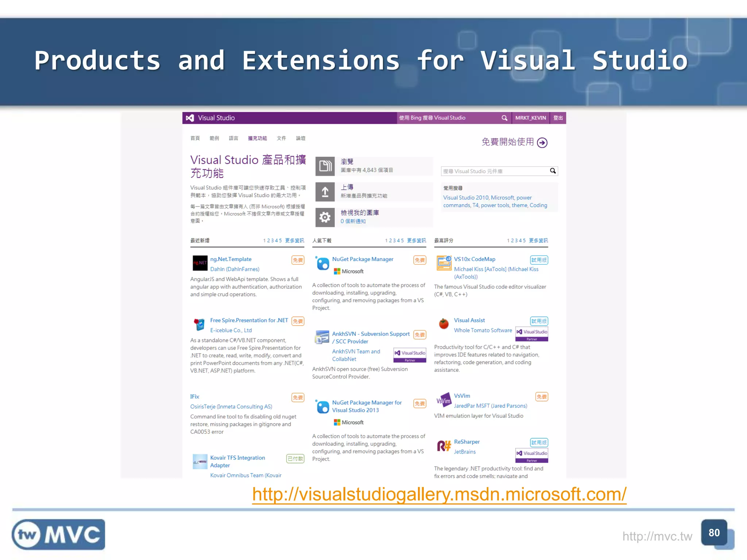Click the Bing search magnifier icon

pyautogui.click(x=504, y=118)
